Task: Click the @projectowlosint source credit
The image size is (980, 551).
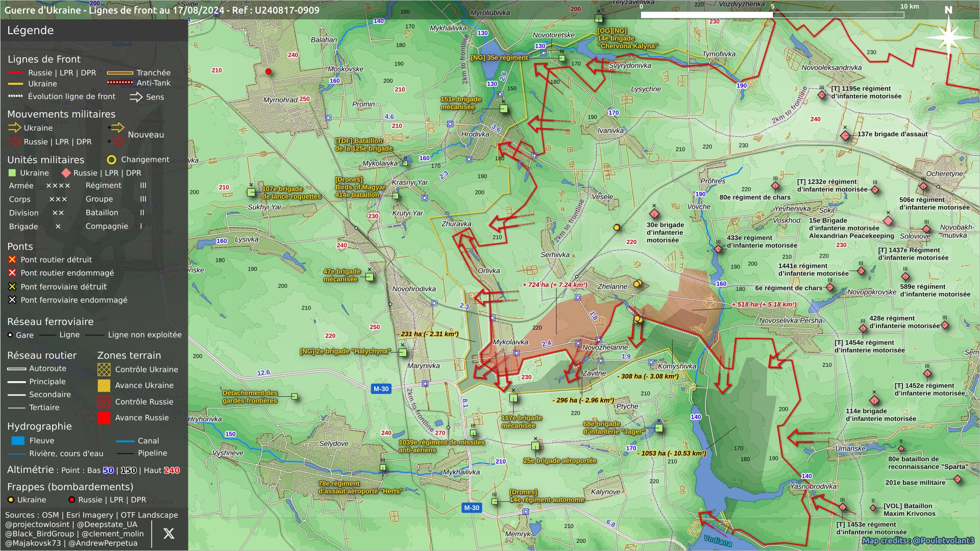Action: tap(37, 524)
